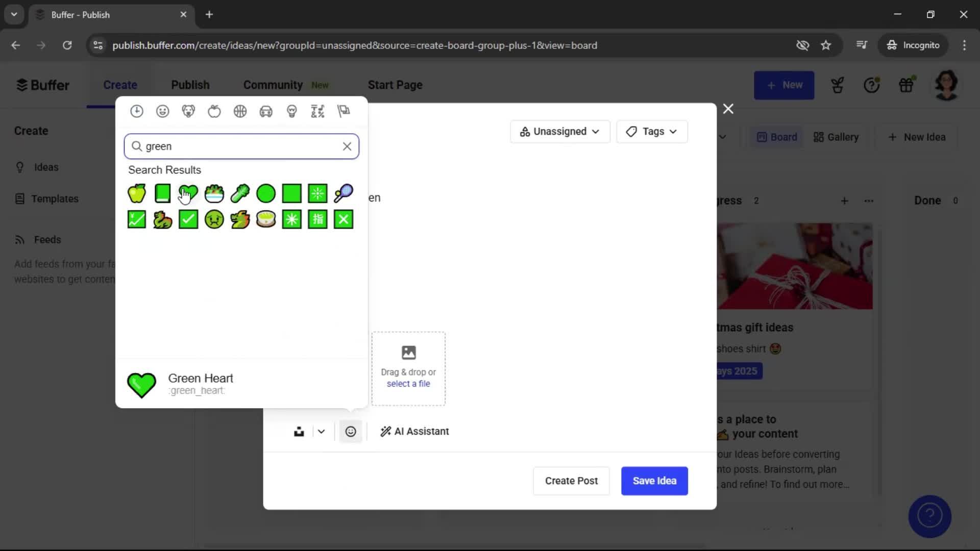Screen dimensions: 980x551
Task: Select the smileys emoji category
Action: point(162,111)
